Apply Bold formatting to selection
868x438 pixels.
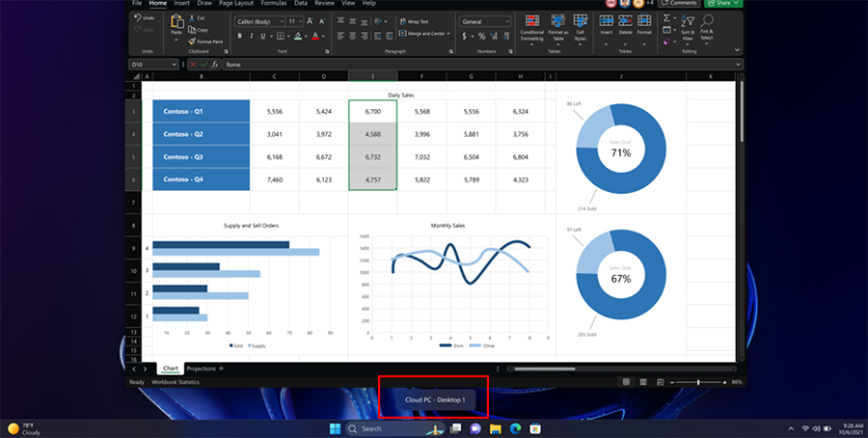238,35
